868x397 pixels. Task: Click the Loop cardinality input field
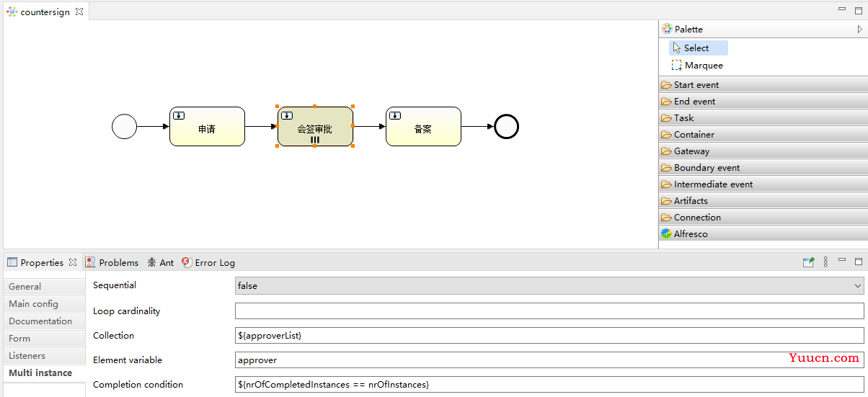pyautogui.click(x=549, y=311)
